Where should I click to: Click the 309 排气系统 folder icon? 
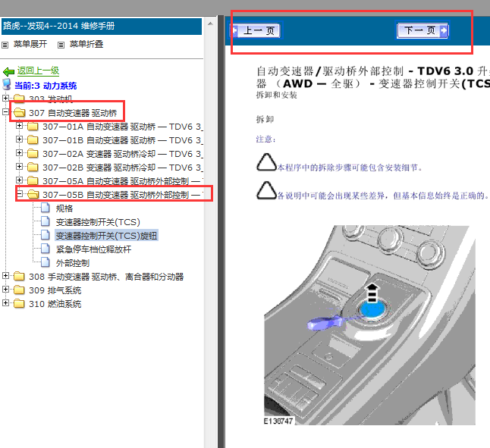click(x=20, y=290)
